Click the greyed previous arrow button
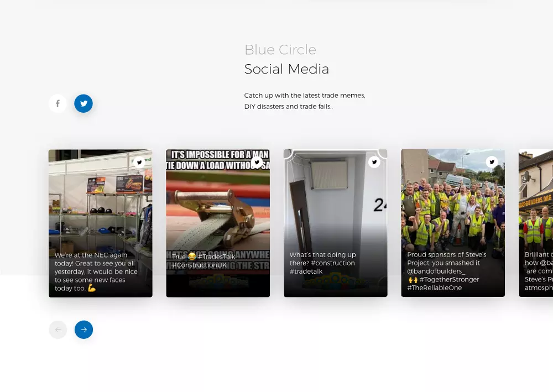 (x=58, y=330)
